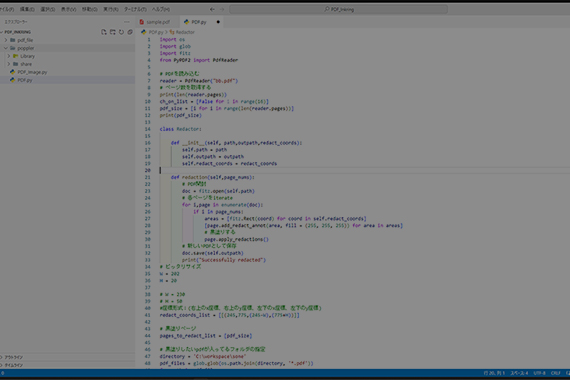Open the 選択 menu
The image size is (570, 380).
pos(48,9)
